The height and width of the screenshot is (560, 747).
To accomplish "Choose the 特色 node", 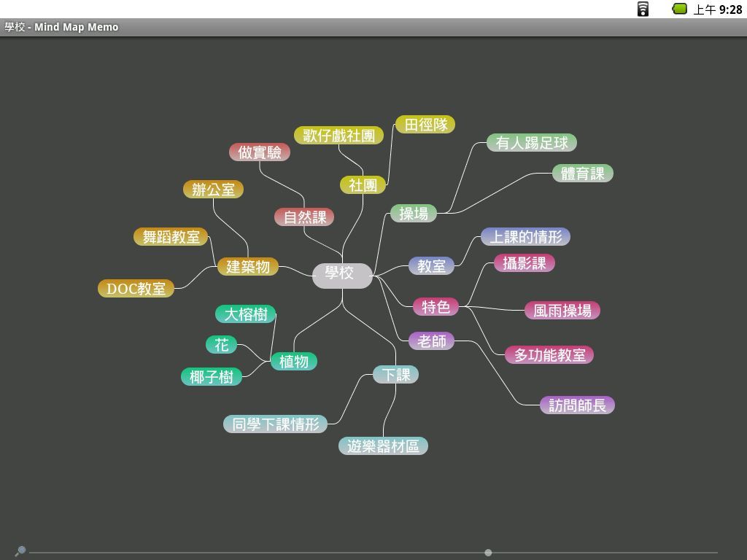I will 436,307.
